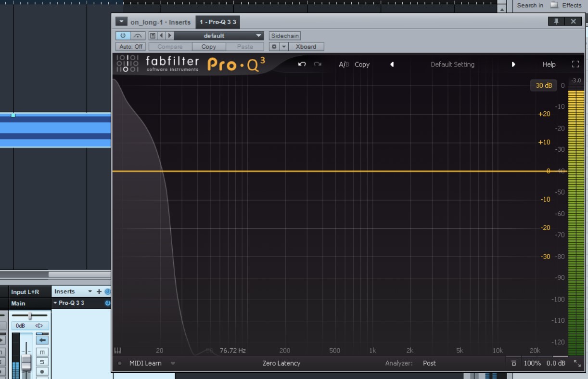Select the Main output routing
The height and width of the screenshot is (379, 588).
pos(30,303)
